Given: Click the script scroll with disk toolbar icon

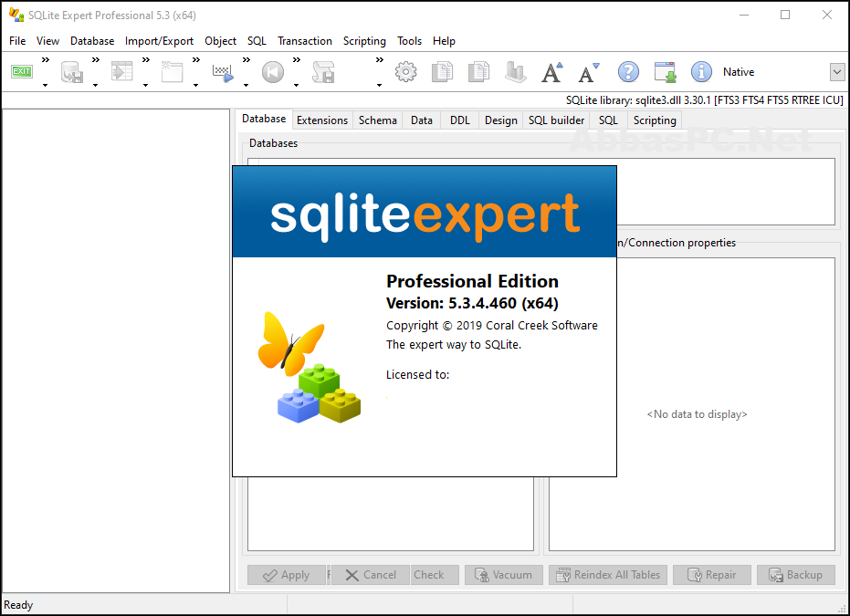Looking at the screenshot, I should click(x=323, y=72).
